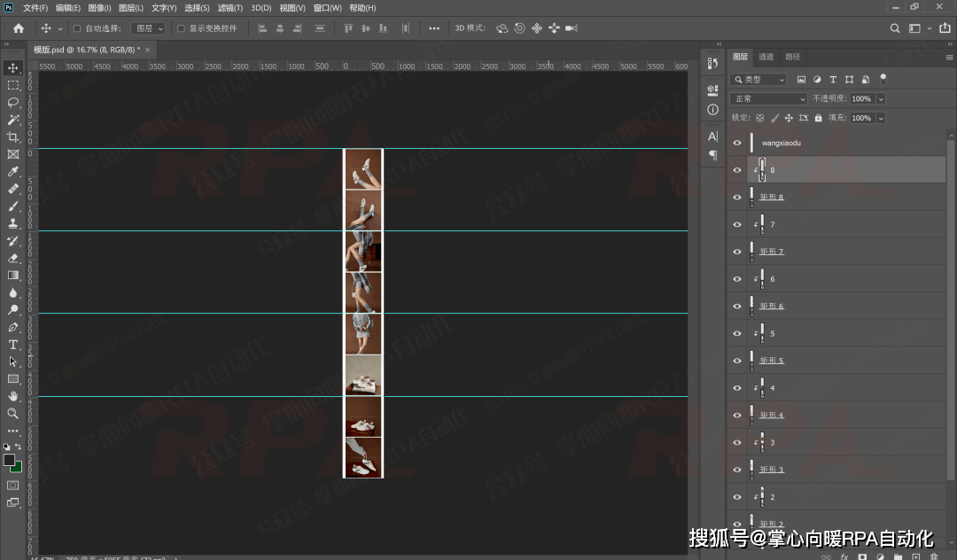Expand the 不透明度 opacity dropdown arrow
957x560 pixels.
pos(880,98)
